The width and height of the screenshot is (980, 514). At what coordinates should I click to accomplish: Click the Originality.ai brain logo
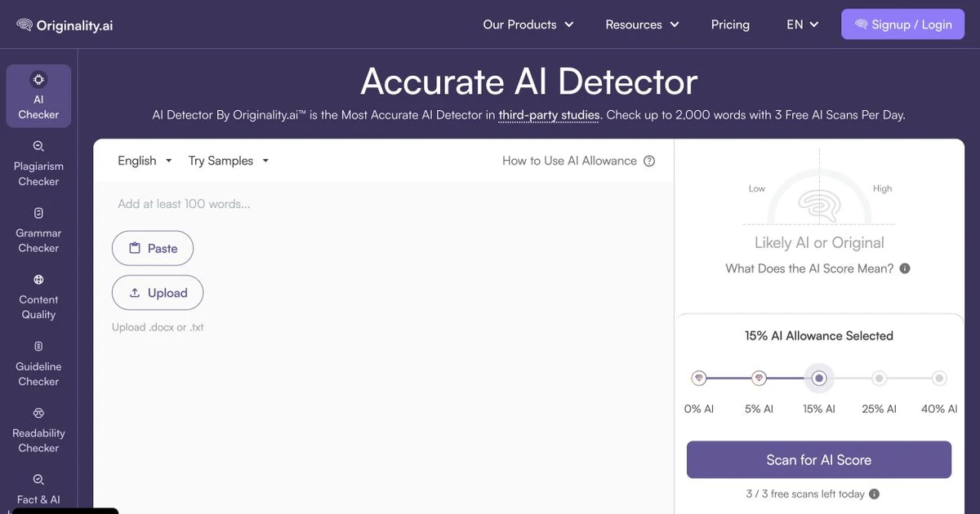click(x=24, y=25)
